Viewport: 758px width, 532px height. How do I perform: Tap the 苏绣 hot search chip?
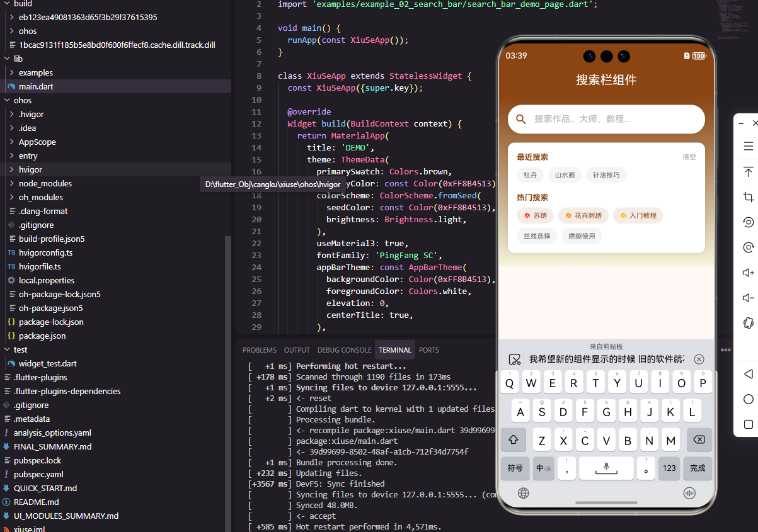click(535, 215)
